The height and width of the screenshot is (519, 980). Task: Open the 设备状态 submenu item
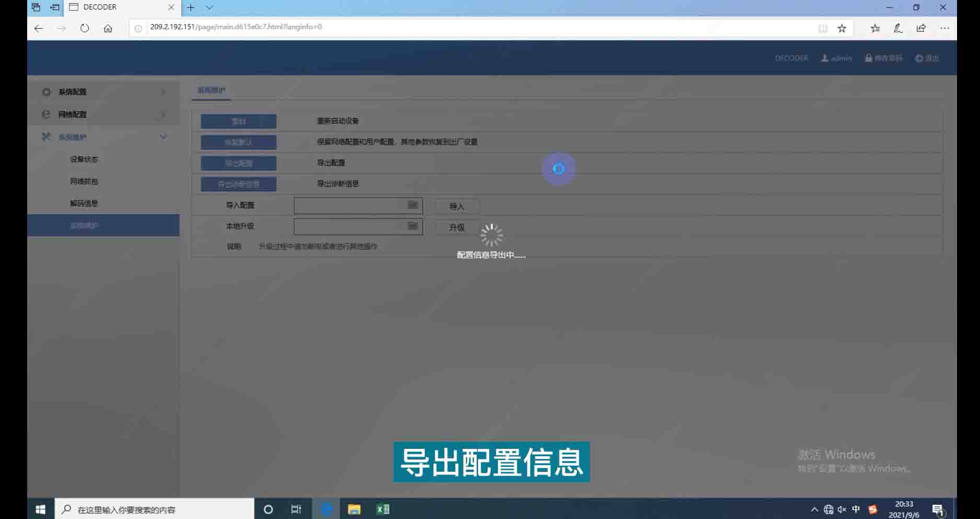[x=84, y=159]
